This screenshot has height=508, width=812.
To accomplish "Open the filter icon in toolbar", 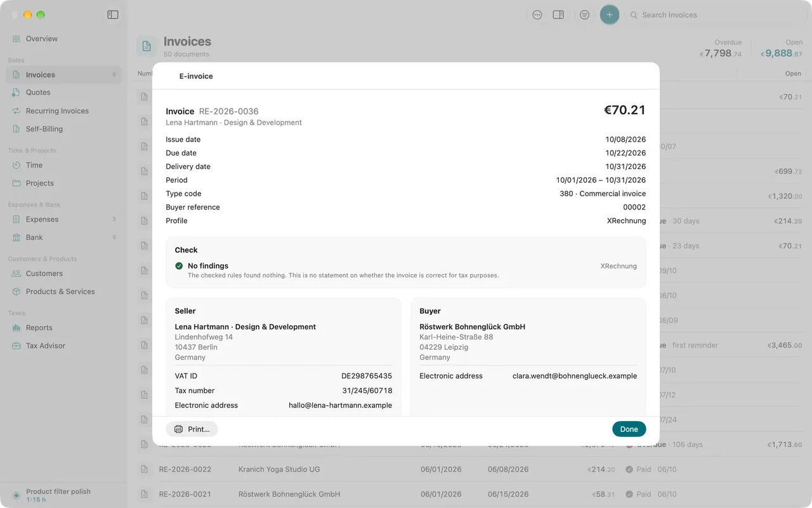I will [x=584, y=15].
